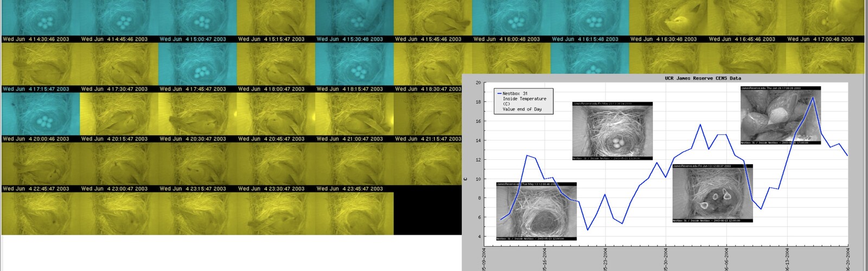
Task: Open the chart inset showing three eggs
Action: coord(612,131)
